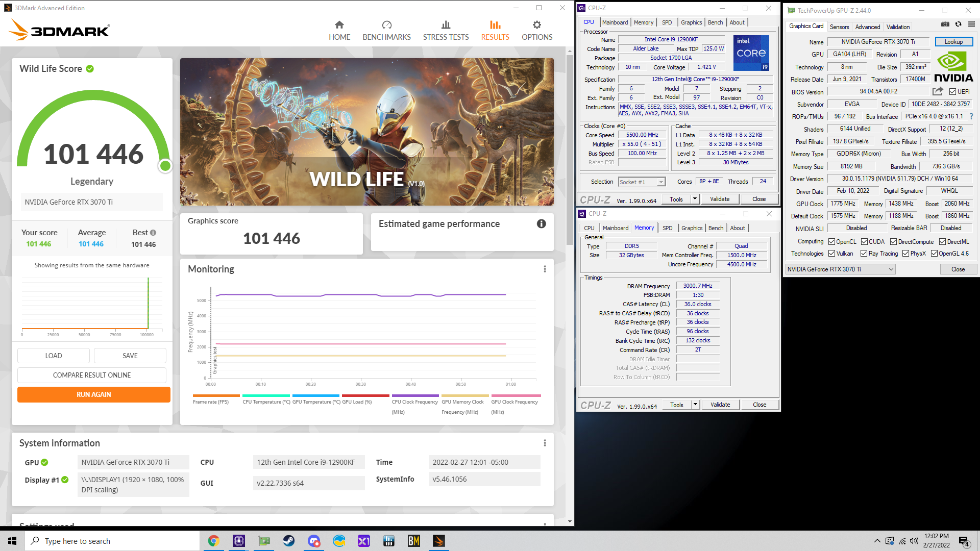980x551 pixels.
Task: Open the Monitoring panel three-dot menu
Action: tap(545, 269)
